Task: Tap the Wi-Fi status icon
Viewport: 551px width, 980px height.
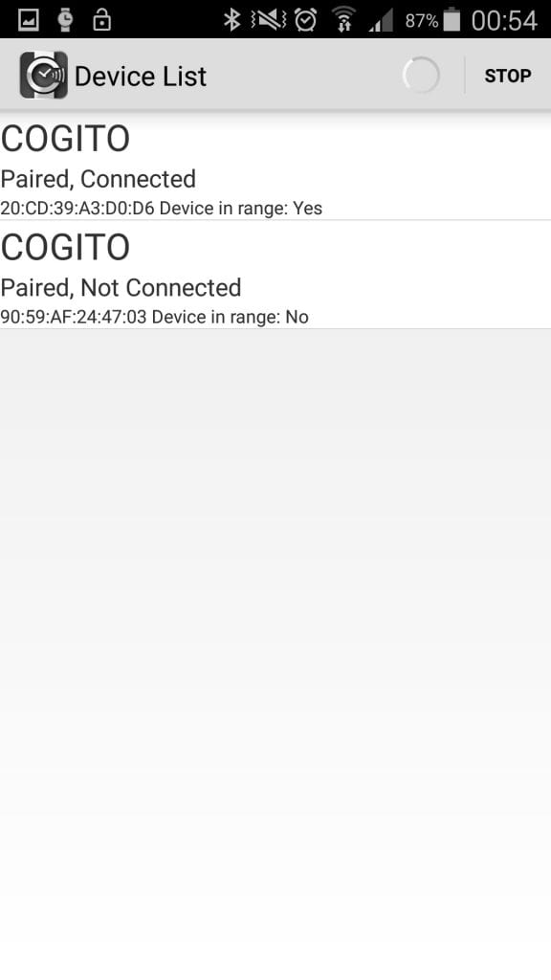Action: coord(343,20)
